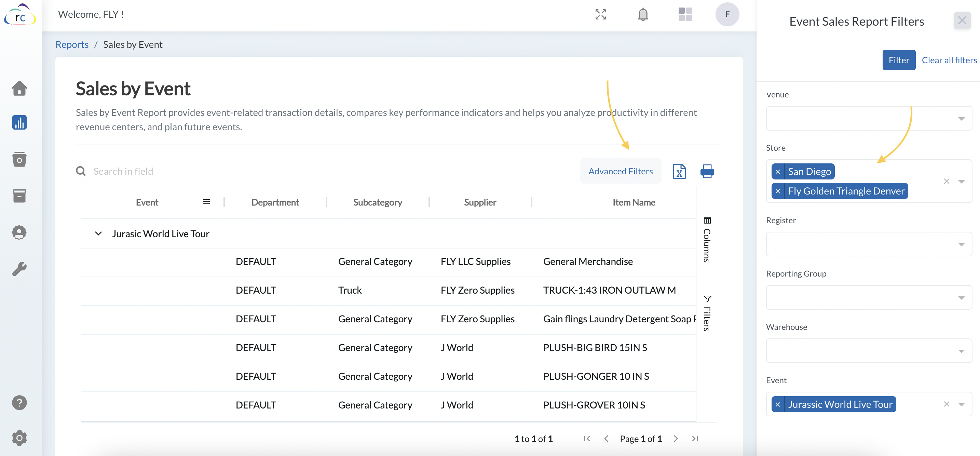Export the report to Excel
This screenshot has width=980, height=456.
[x=679, y=171]
